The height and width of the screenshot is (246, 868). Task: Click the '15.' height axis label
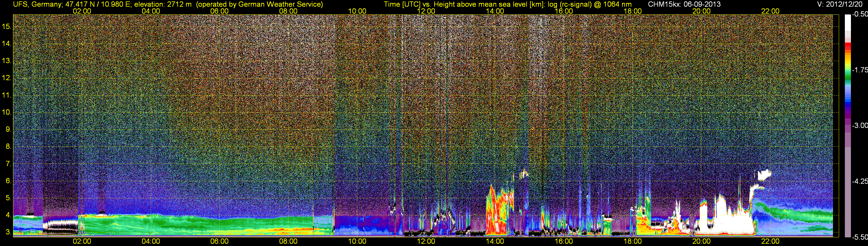click(7, 26)
